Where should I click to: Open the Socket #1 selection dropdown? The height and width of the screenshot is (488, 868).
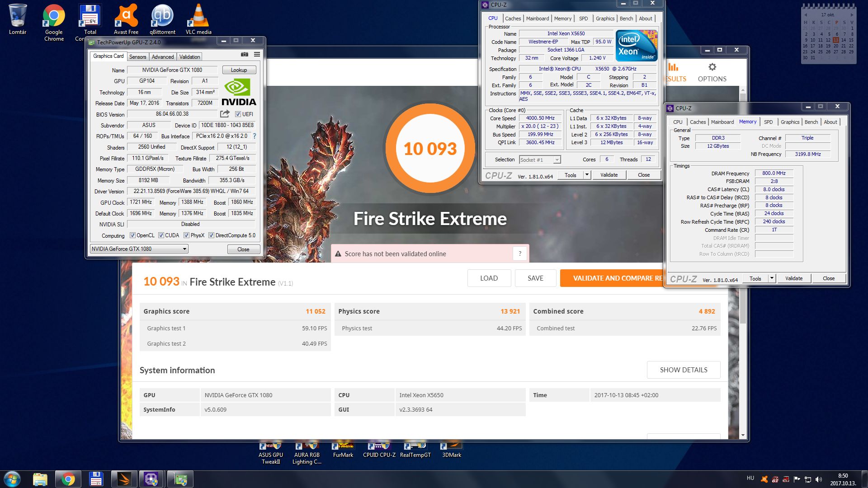click(557, 160)
